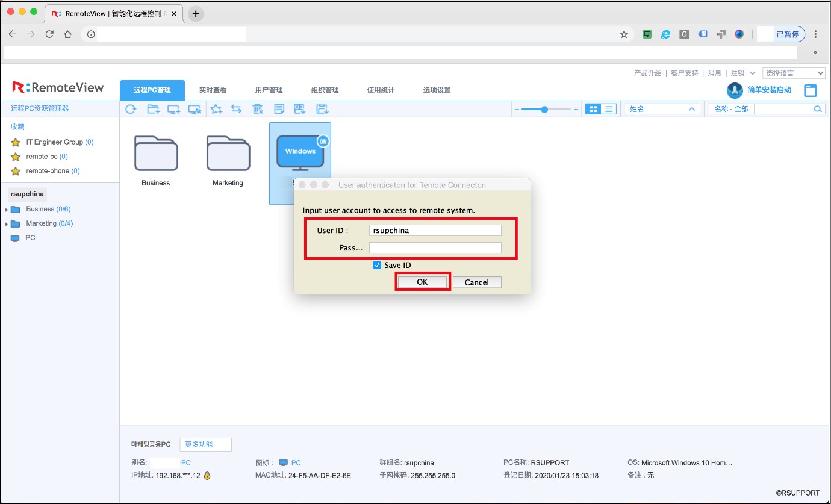Switch to grid thumbnail view

(x=593, y=109)
